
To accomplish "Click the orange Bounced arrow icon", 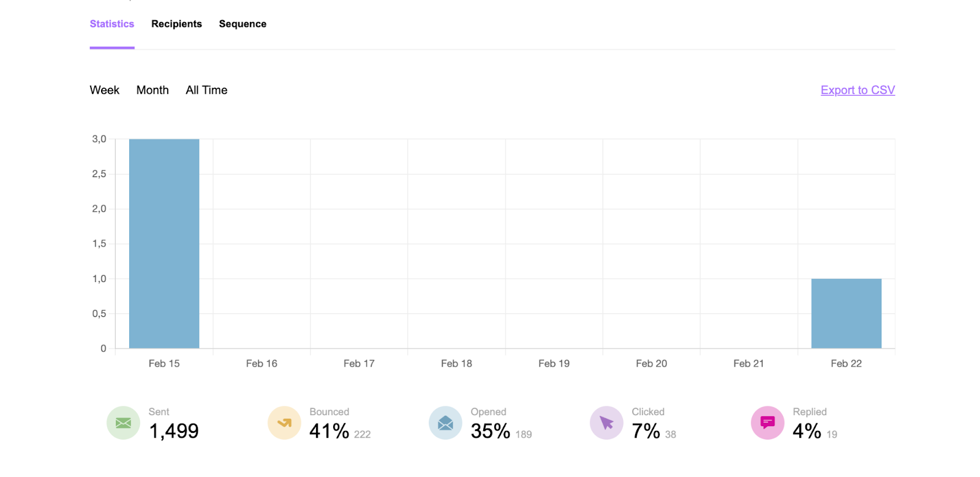I will 284,423.
